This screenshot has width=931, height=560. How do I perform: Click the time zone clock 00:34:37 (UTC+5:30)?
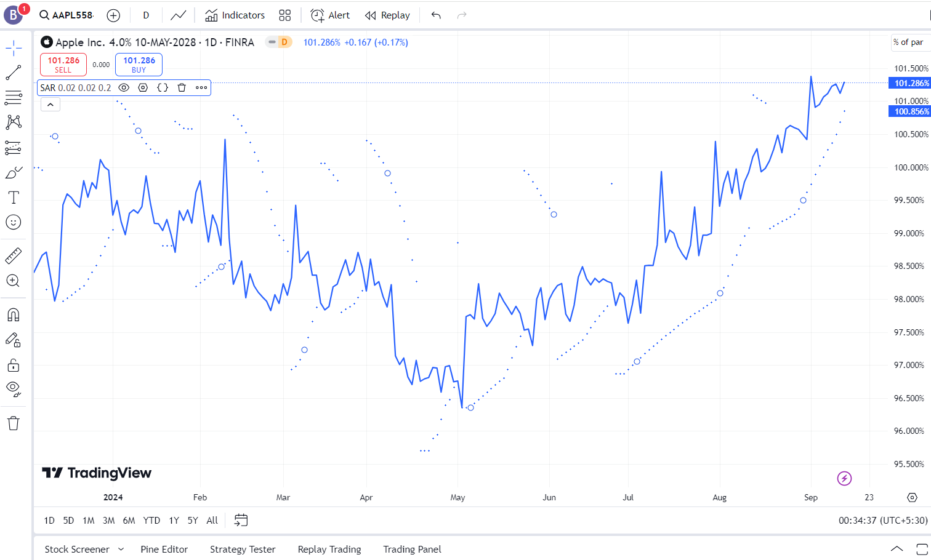coord(883,521)
